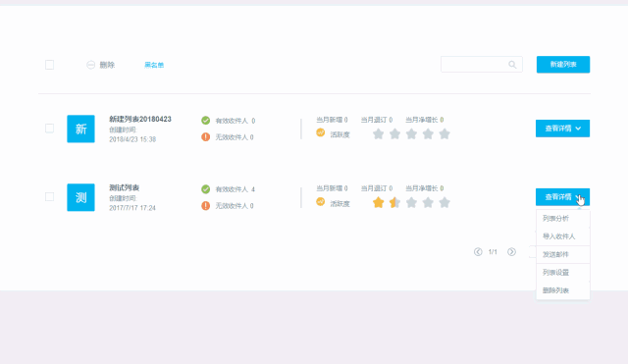Screen dimensions: 628x364
Task: Check the 测试列表 row checkbox
Action: [50, 197]
